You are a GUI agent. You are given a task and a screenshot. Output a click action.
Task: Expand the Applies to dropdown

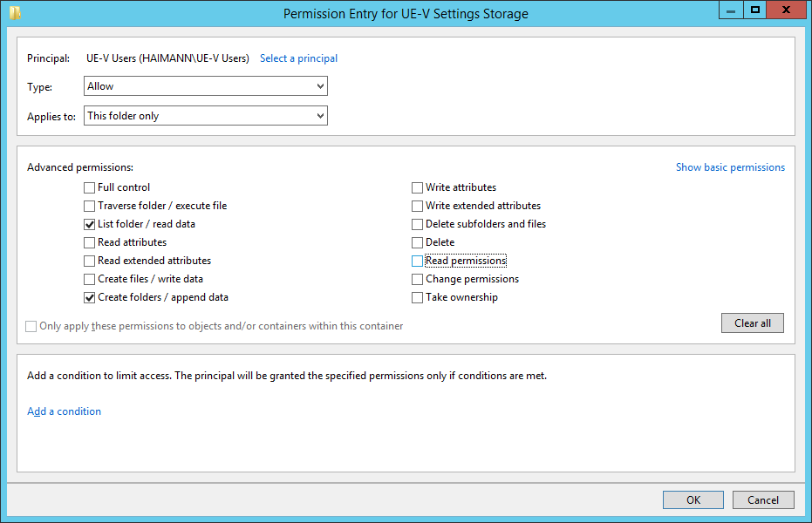206,115
